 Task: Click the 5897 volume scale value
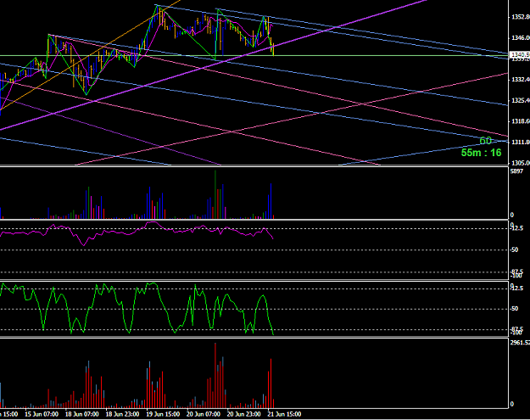click(516, 171)
